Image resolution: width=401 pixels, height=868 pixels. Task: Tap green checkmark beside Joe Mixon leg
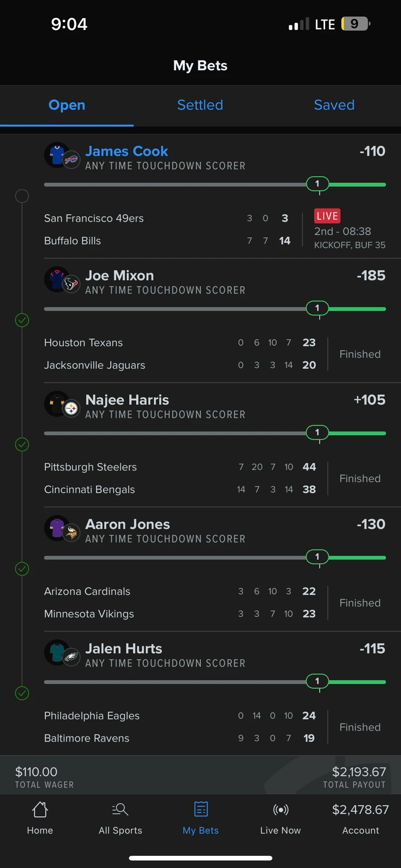click(22, 320)
